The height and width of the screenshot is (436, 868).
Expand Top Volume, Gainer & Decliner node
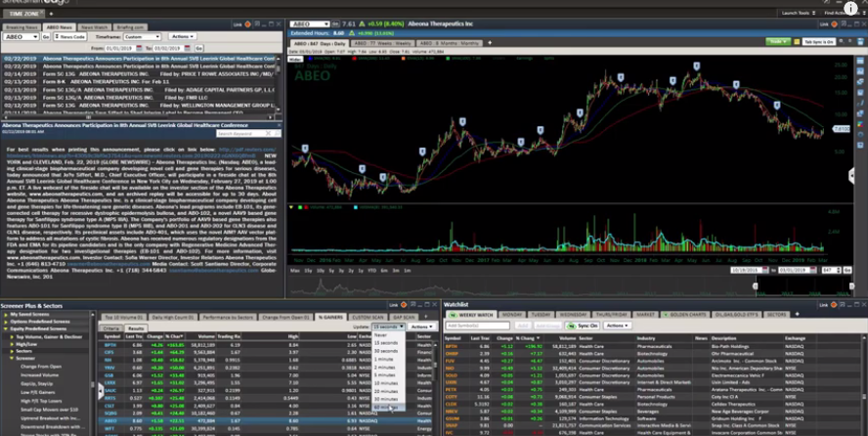(11, 336)
